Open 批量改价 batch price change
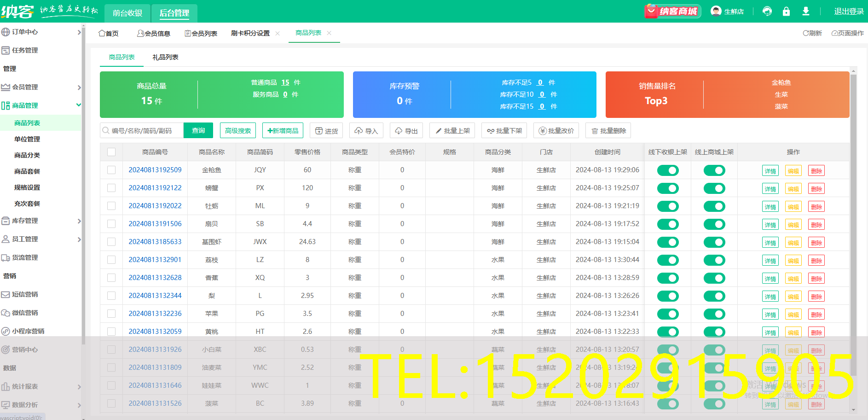The width and height of the screenshot is (868, 420). [x=556, y=130]
